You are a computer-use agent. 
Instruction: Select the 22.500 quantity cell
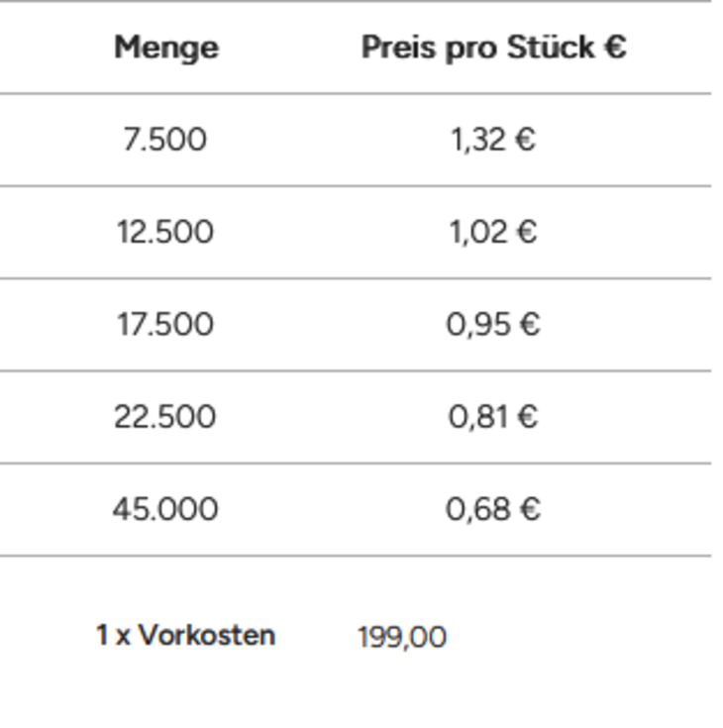(x=164, y=417)
